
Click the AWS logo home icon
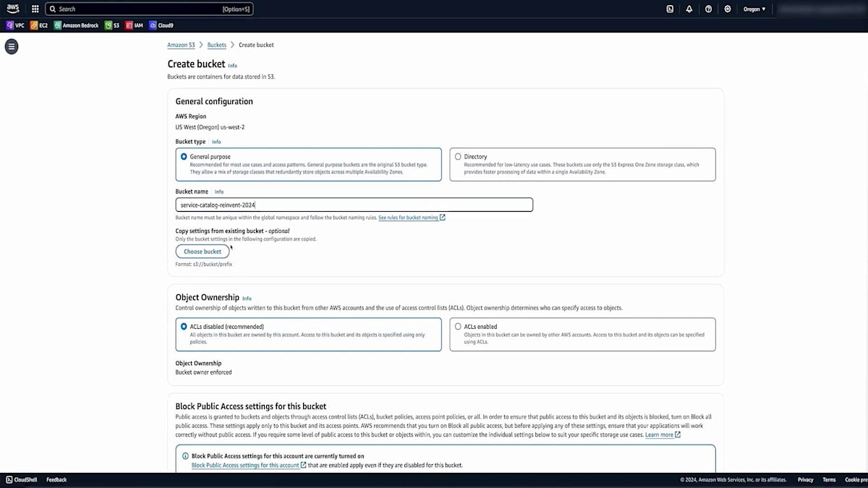12,9
